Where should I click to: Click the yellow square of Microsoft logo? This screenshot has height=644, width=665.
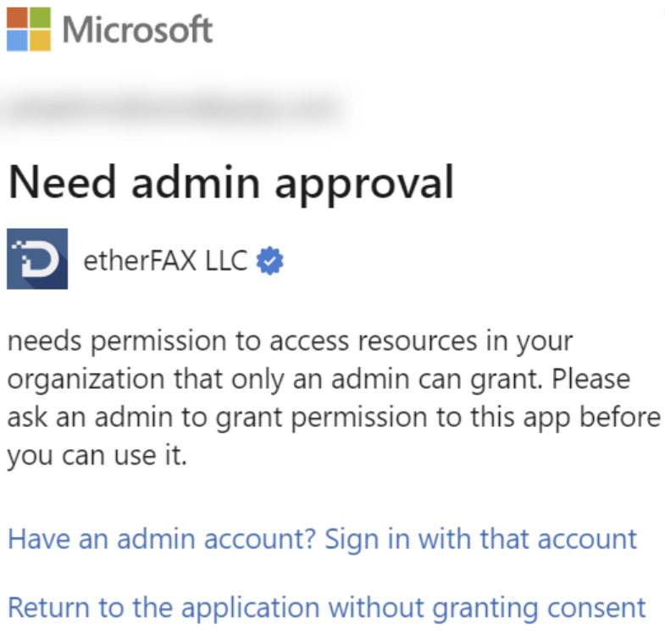(x=39, y=42)
